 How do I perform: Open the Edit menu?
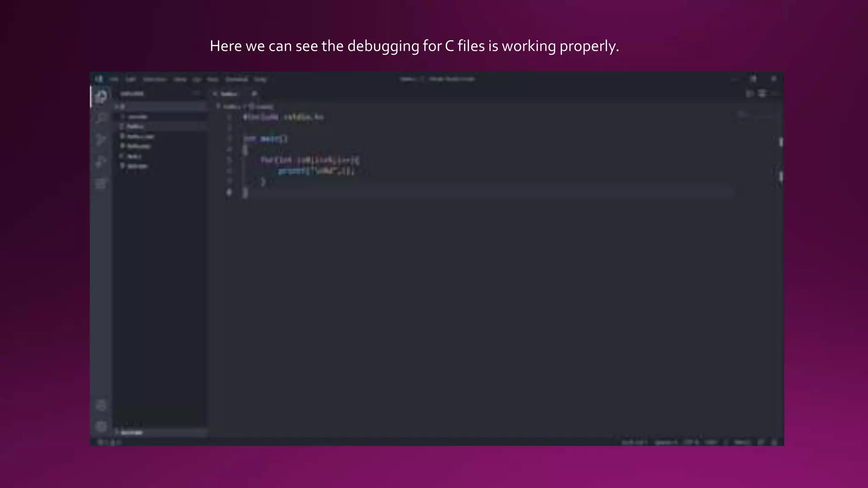coord(131,79)
